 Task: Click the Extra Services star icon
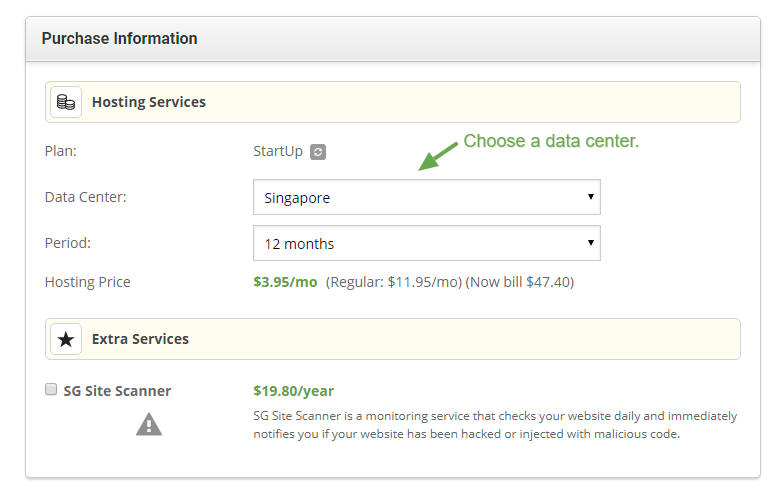pos(66,339)
